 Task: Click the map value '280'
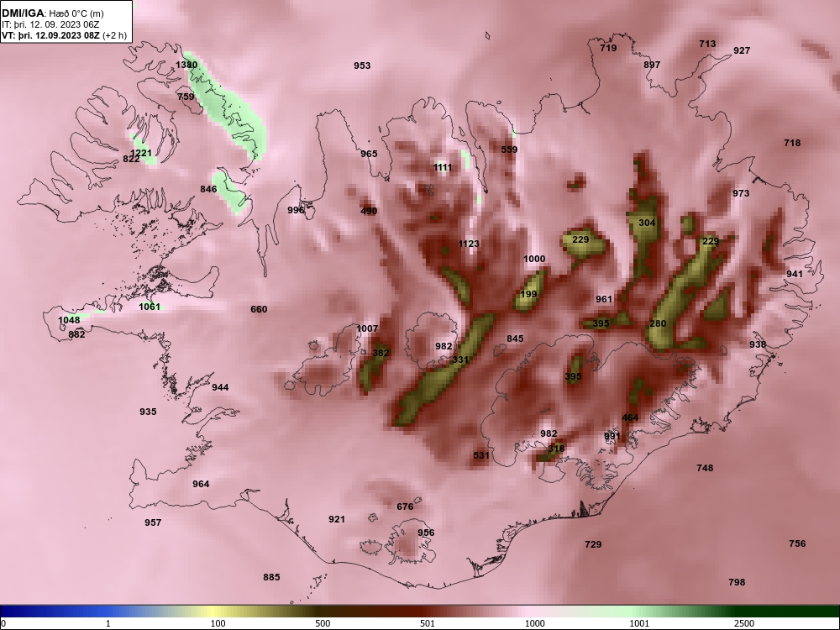pyautogui.click(x=658, y=323)
